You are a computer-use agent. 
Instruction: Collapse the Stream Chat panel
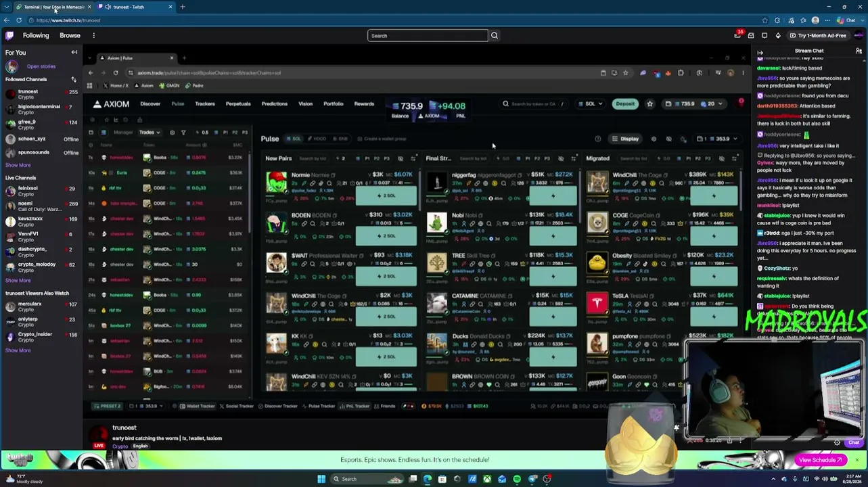point(760,52)
